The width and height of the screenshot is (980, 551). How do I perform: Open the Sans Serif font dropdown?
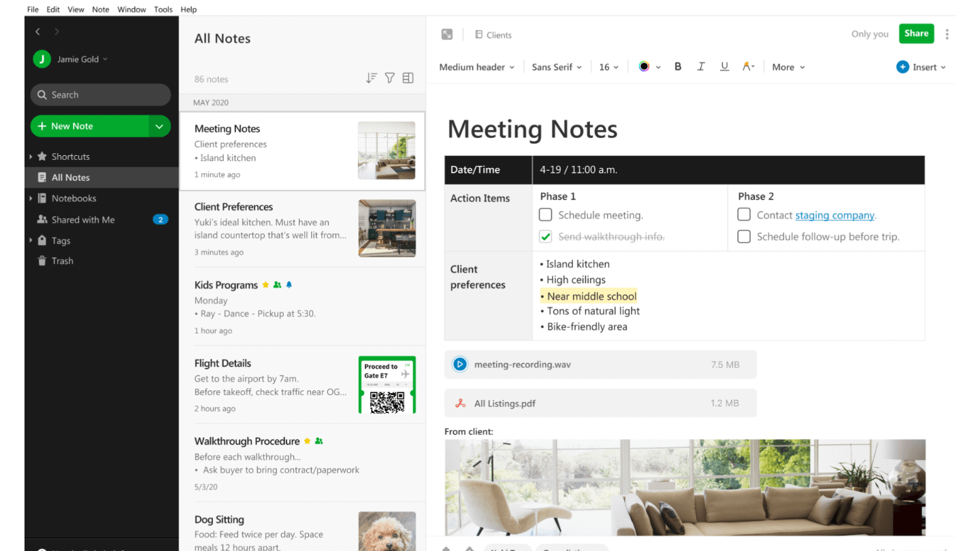(x=557, y=67)
